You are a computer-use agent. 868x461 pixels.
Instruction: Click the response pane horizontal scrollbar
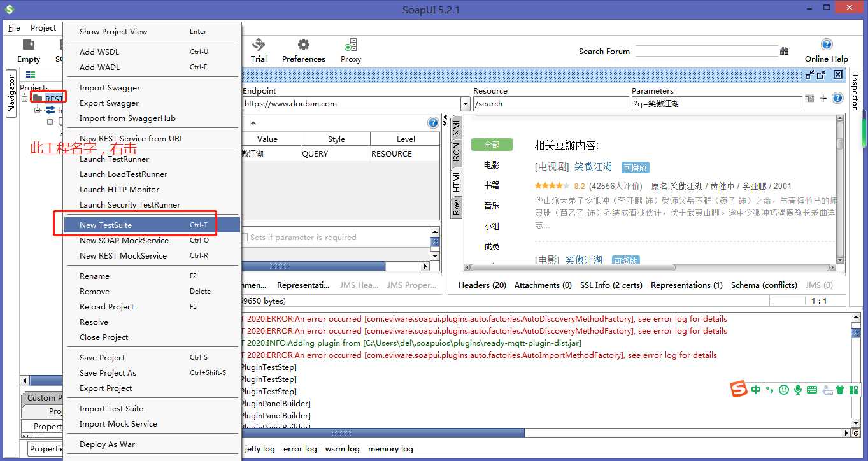[x=649, y=268]
